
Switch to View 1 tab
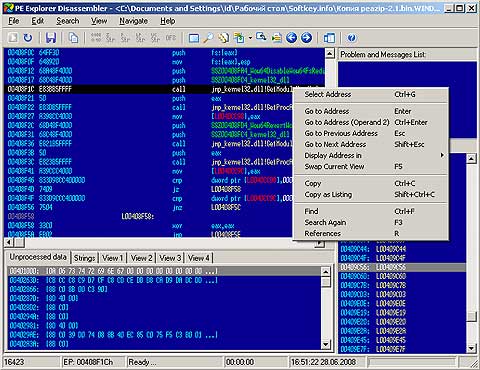point(113,258)
